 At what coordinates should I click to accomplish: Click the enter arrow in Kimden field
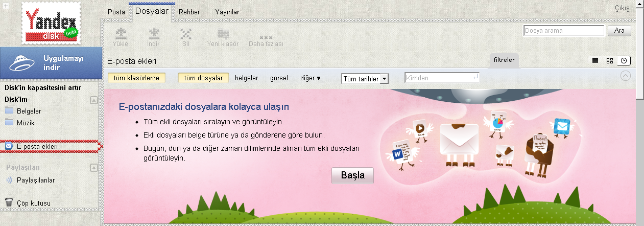475,77
